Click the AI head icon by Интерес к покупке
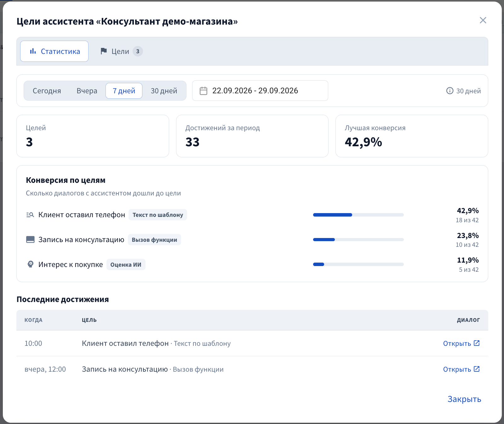 pos(30,264)
